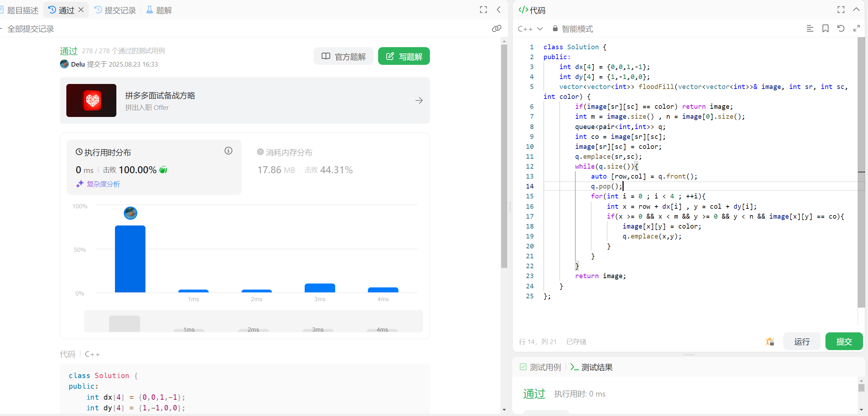Click the tallest 0ms bar in chart
This screenshot has height=416, width=868.
tap(130, 259)
